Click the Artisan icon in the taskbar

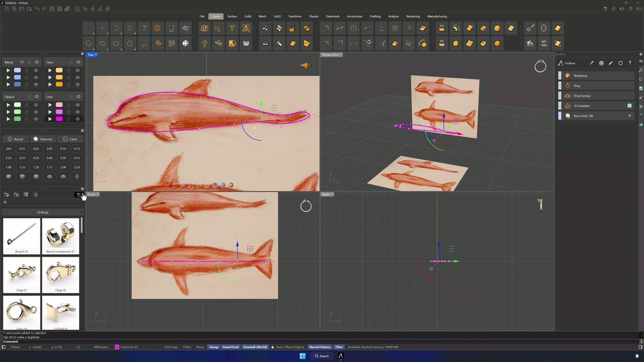click(x=341, y=356)
